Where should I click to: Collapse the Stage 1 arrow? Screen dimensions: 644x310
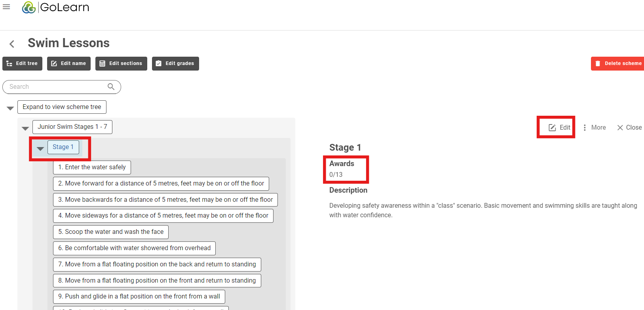[40, 149]
